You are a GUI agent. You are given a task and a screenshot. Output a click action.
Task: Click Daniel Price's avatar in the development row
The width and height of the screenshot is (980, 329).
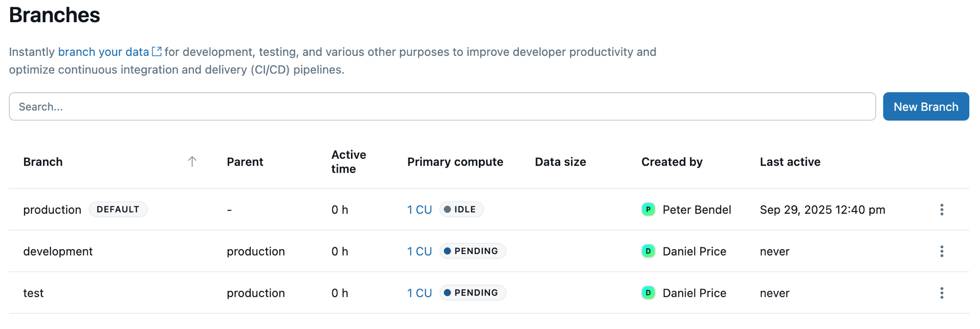(x=648, y=251)
